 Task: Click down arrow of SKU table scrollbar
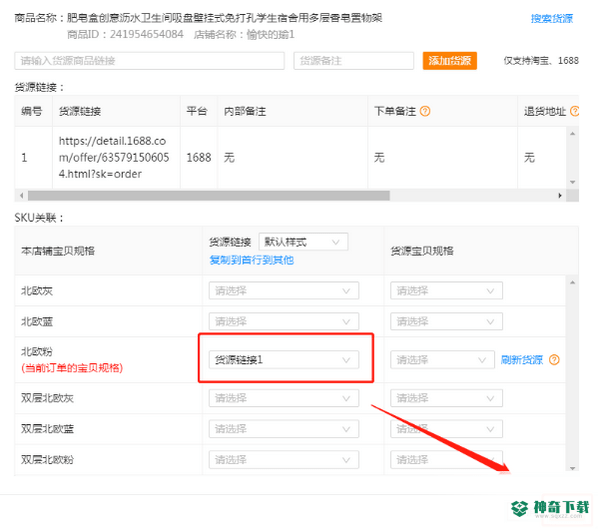coord(572,468)
